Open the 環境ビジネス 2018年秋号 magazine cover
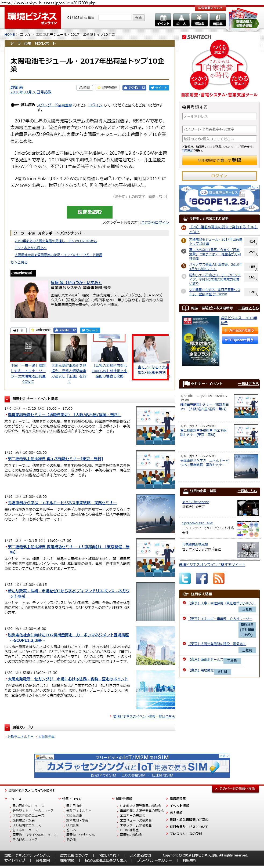This screenshot has height=868, width=264. click(x=200, y=341)
